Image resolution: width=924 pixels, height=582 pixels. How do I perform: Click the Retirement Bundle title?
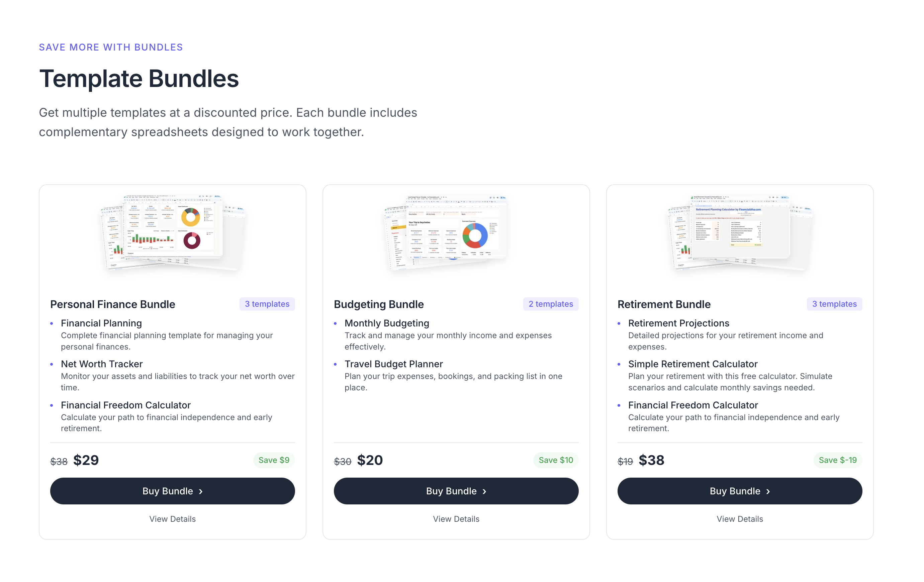pos(664,304)
